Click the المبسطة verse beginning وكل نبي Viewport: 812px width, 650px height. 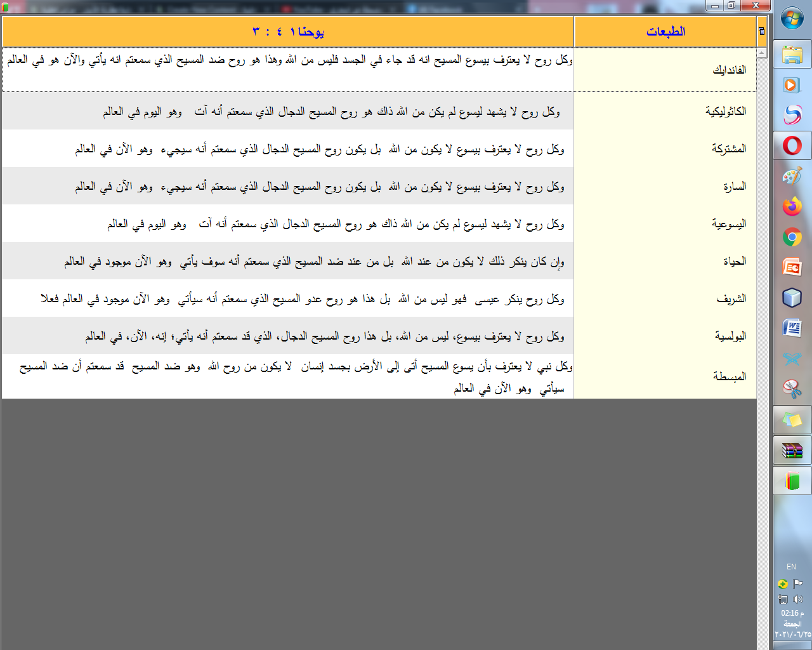pos(288,376)
